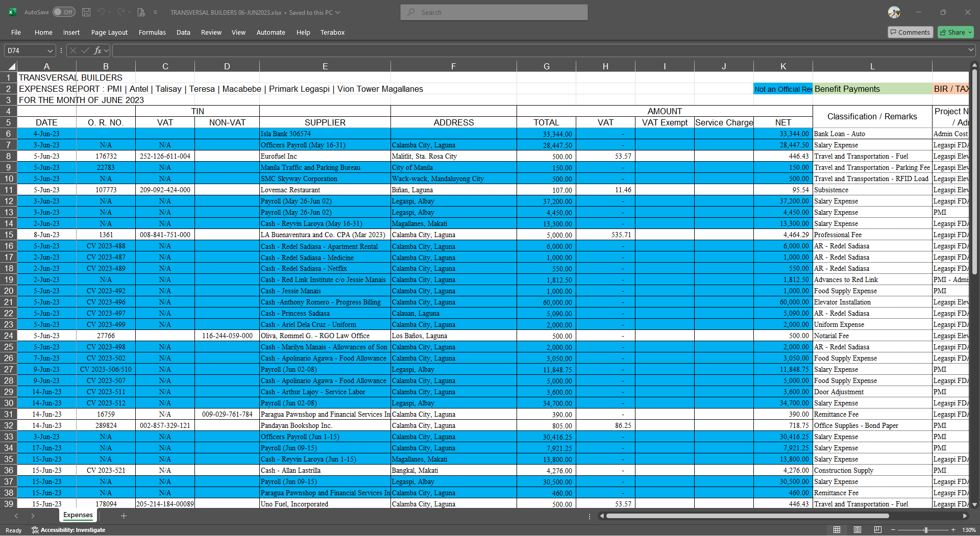Click the Eurofuel Inc supplier cell
Screen dimensions: 980x536
(x=325, y=156)
